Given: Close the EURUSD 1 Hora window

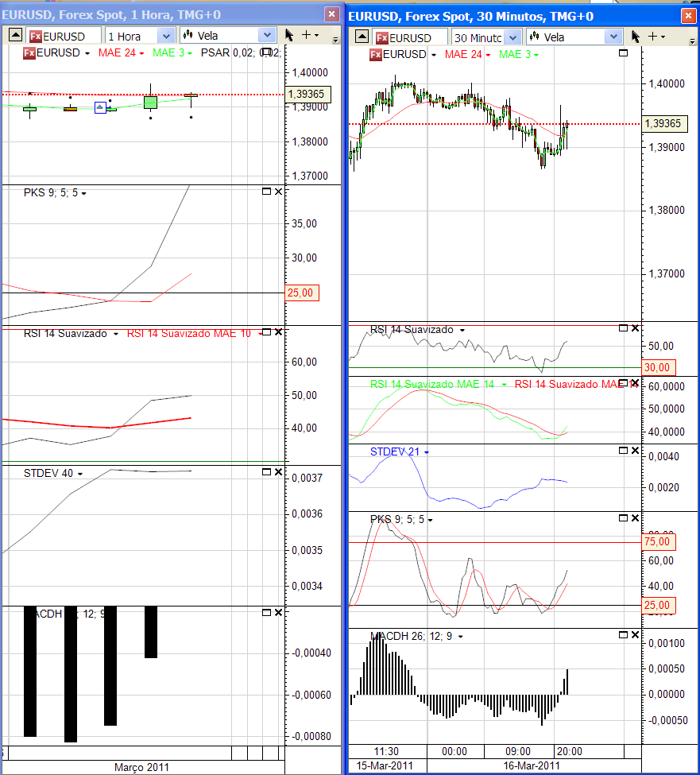Looking at the screenshot, I should 332,14.
